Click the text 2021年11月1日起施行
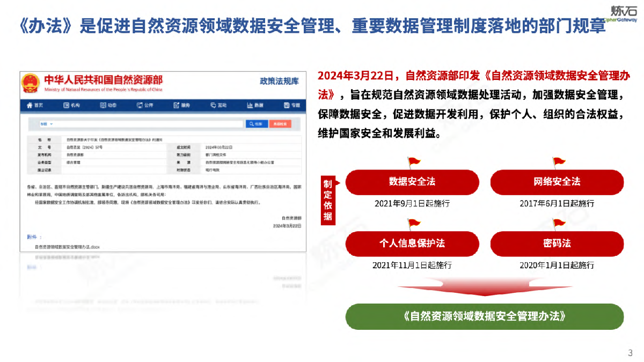644x362 pixels. pos(412,265)
